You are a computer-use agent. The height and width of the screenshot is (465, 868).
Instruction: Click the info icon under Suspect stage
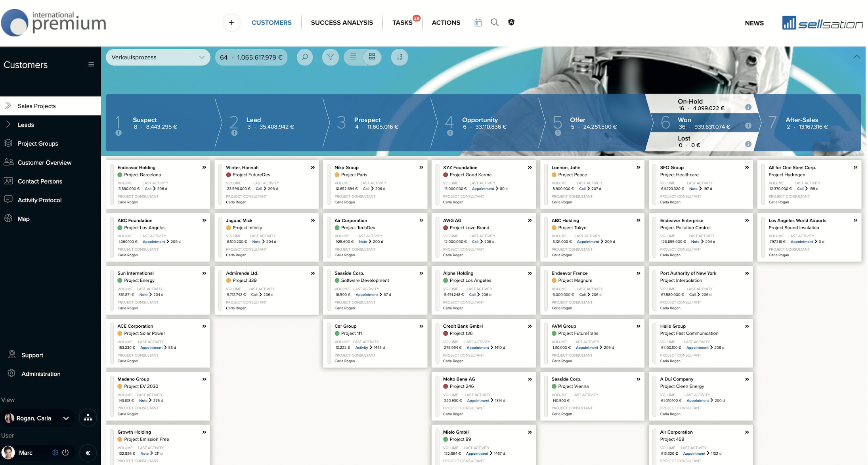(x=118, y=133)
